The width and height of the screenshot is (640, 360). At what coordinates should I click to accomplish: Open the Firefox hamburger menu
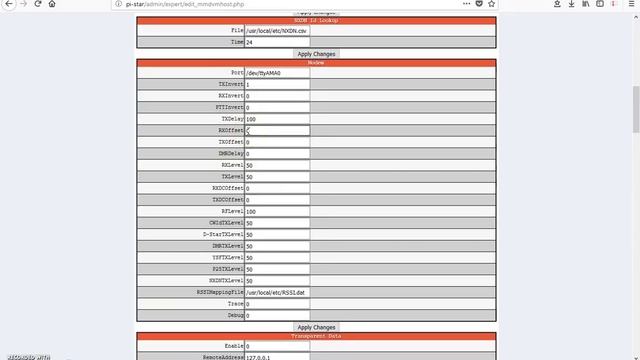coord(631,4)
